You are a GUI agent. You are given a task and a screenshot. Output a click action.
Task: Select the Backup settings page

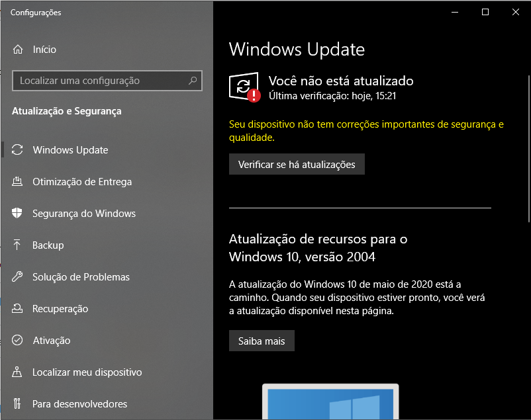click(x=107, y=245)
